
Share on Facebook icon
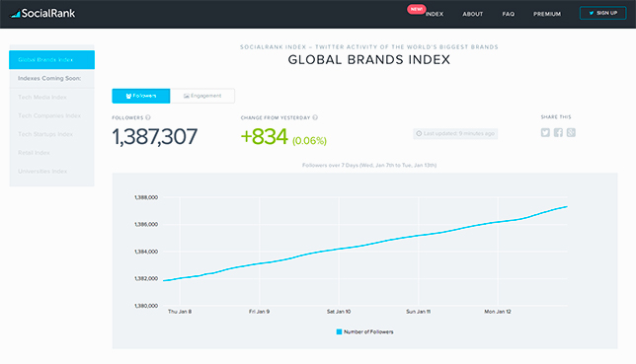(x=558, y=132)
